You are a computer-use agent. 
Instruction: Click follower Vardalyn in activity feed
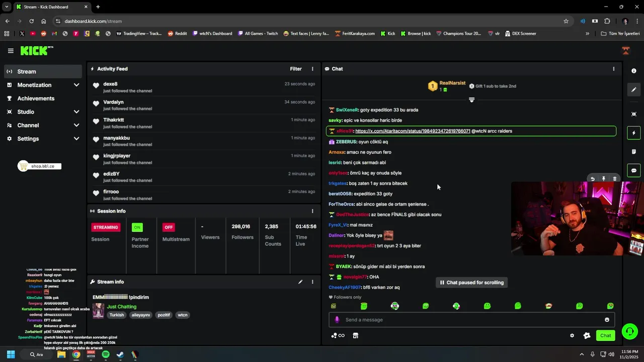(114, 102)
